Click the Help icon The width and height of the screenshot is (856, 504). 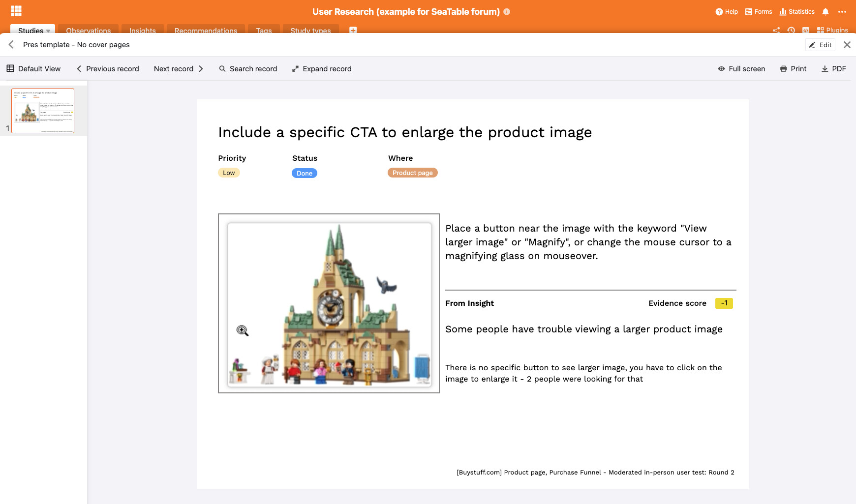point(726,12)
